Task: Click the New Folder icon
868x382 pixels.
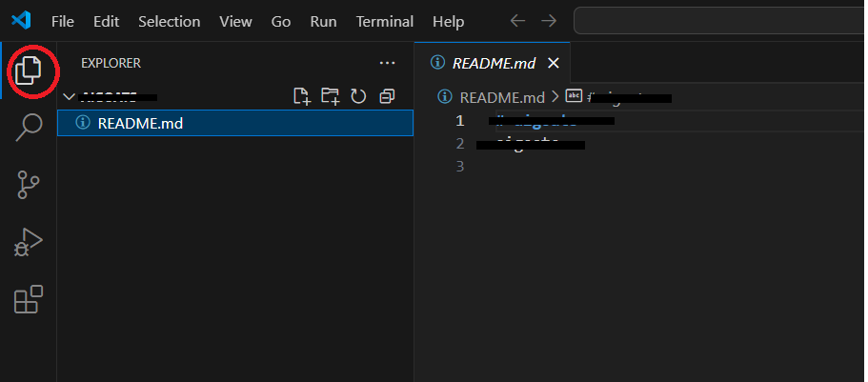Action: click(x=330, y=95)
